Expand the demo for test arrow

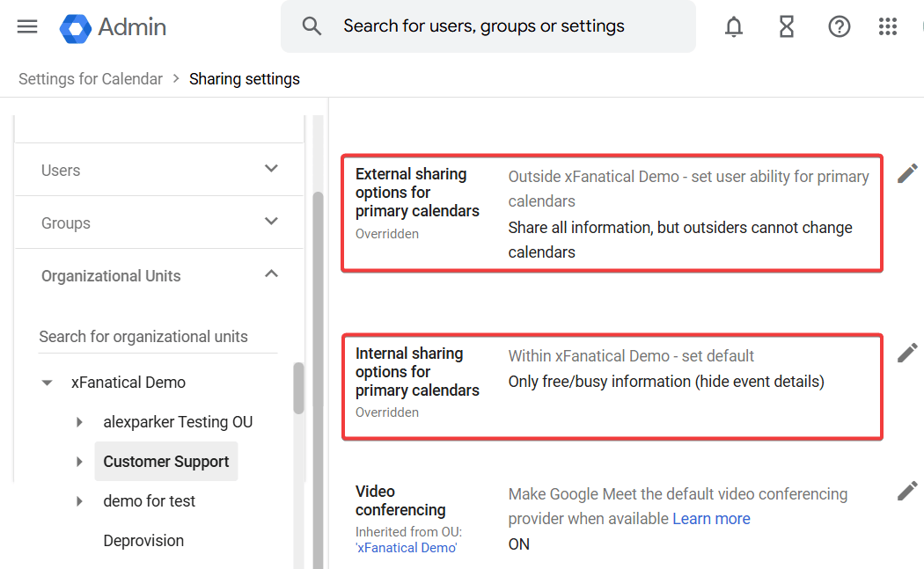pyautogui.click(x=79, y=501)
